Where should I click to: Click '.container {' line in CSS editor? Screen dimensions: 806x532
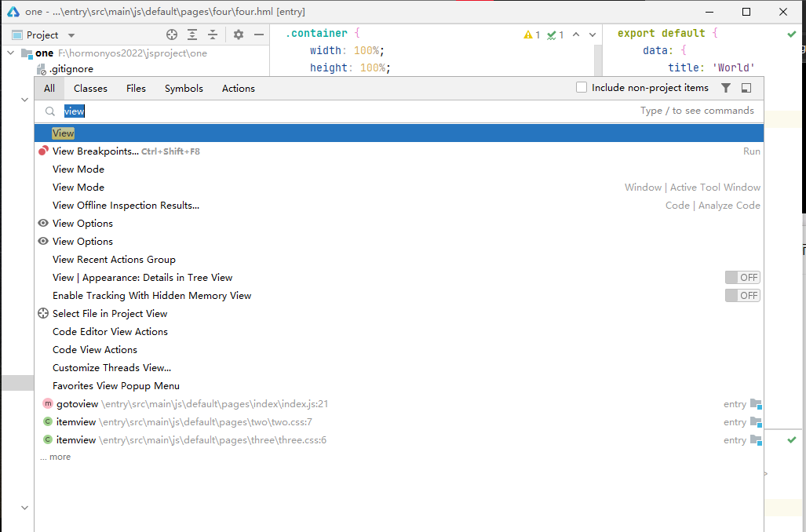tap(323, 34)
